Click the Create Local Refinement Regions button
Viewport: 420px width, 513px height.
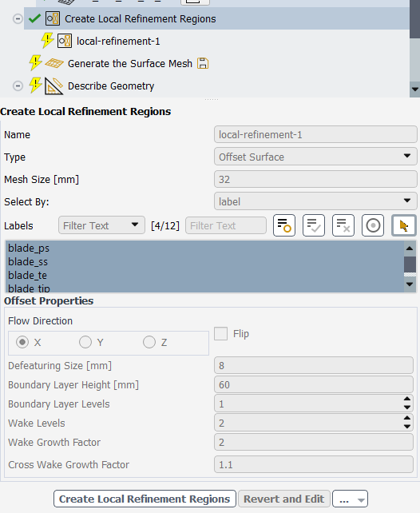[x=145, y=499]
